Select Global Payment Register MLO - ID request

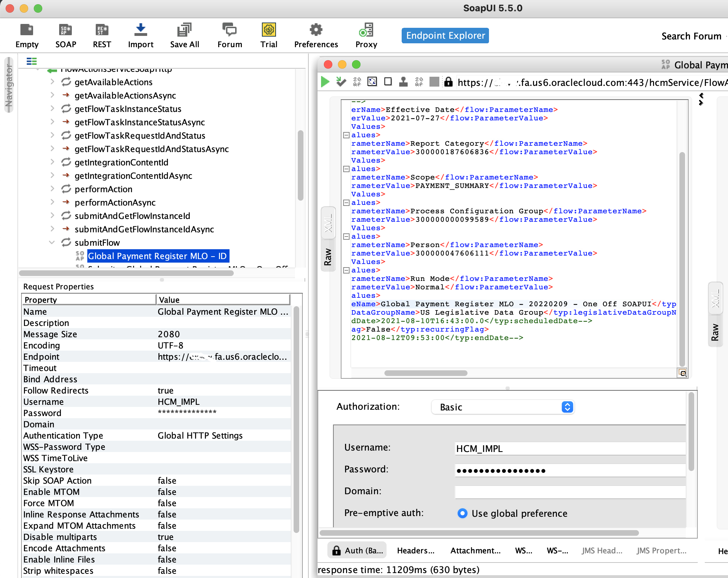tap(157, 256)
